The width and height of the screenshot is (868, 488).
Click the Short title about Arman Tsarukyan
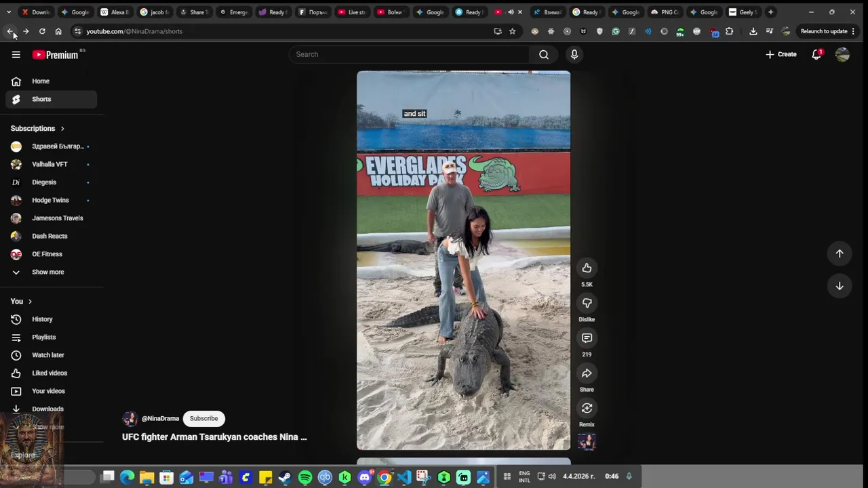coord(214,437)
